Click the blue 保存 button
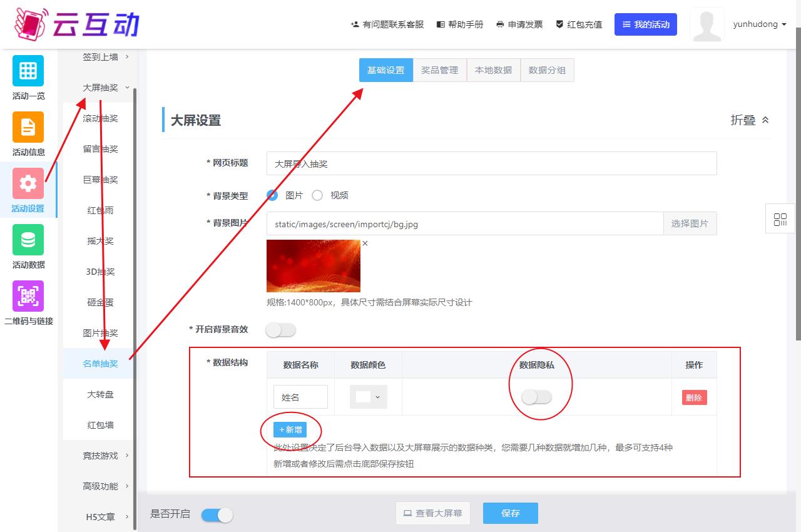 (x=510, y=513)
